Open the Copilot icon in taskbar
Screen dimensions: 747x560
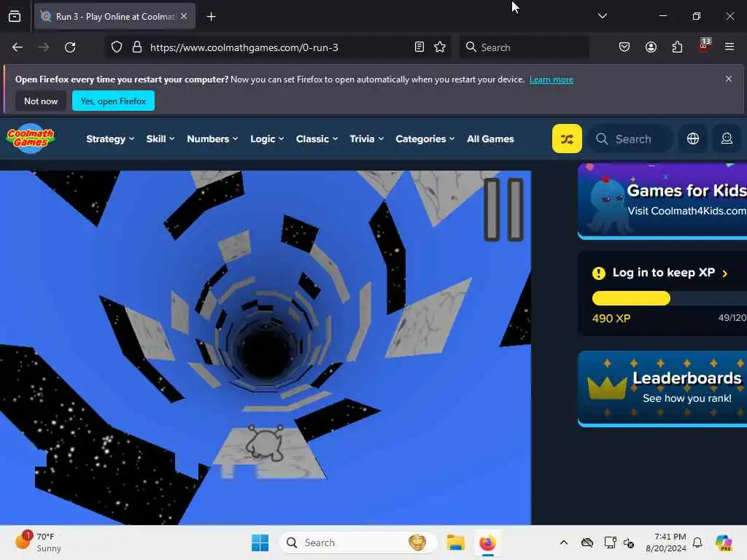(x=724, y=542)
